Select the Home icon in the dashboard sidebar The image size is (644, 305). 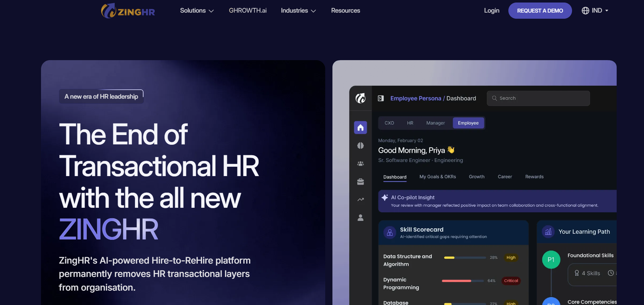(360, 127)
